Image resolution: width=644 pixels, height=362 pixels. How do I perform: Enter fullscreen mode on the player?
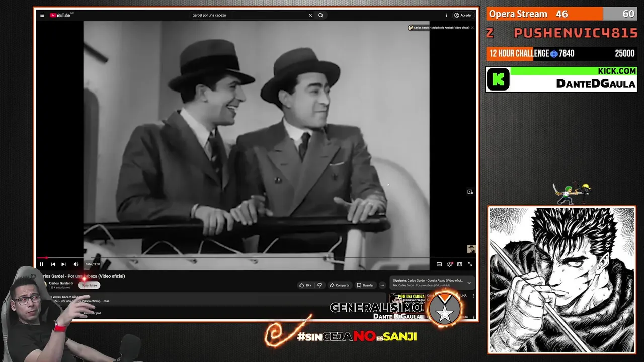click(x=470, y=264)
